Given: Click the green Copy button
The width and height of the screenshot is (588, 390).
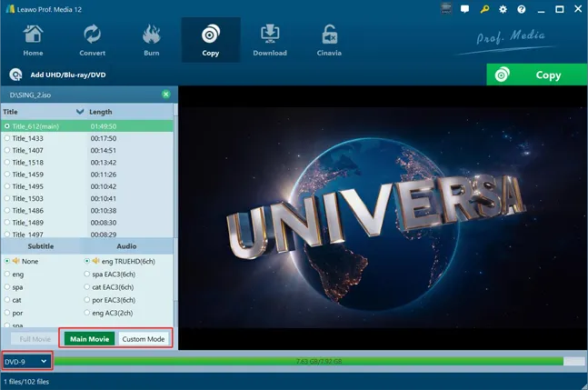Looking at the screenshot, I should [x=536, y=75].
